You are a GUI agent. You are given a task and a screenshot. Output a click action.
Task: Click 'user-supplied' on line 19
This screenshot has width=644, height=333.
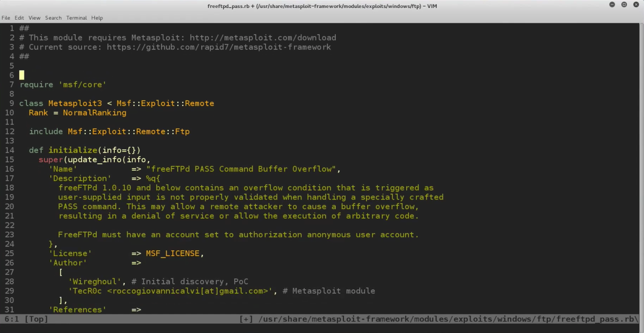click(x=90, y=197)
